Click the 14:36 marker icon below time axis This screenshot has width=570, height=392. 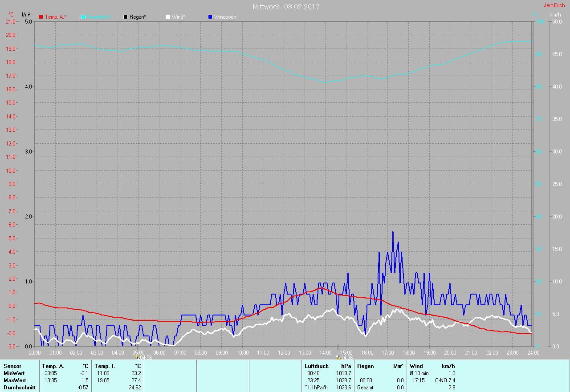[x=338, y=357]
